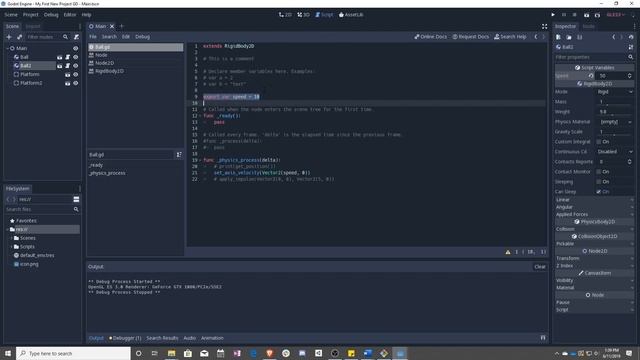Open the Physics Material dropdown
The image size is (640, 360).
coord(615,122)
